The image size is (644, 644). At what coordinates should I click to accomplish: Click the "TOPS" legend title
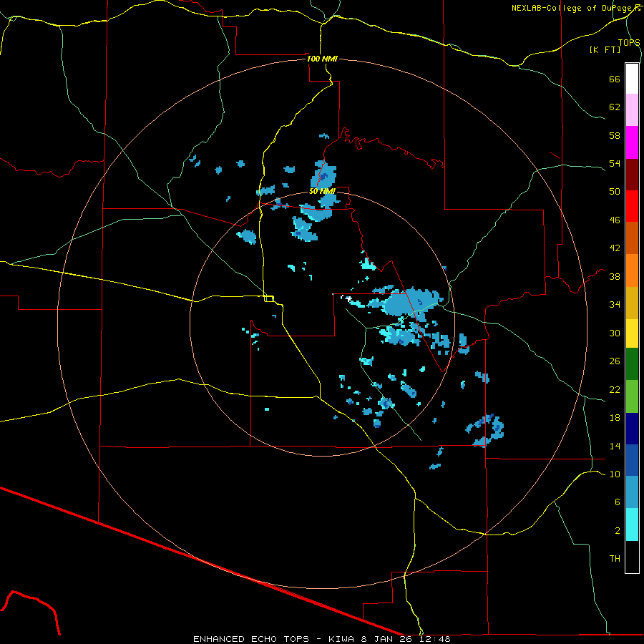point(629,42)
